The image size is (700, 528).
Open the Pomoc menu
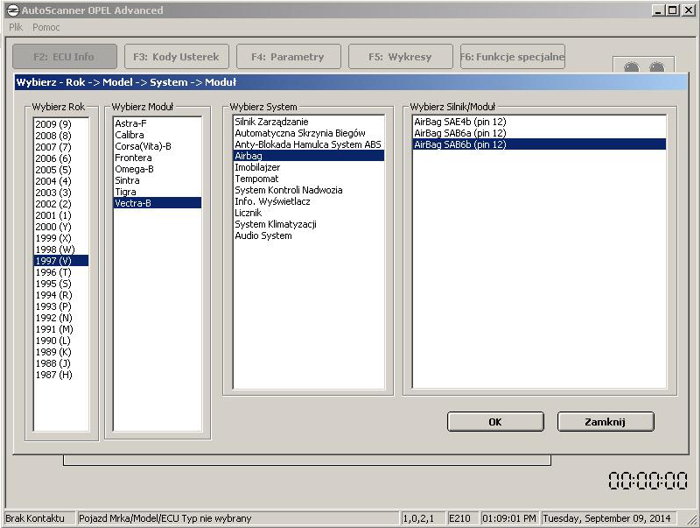(46, 27)
